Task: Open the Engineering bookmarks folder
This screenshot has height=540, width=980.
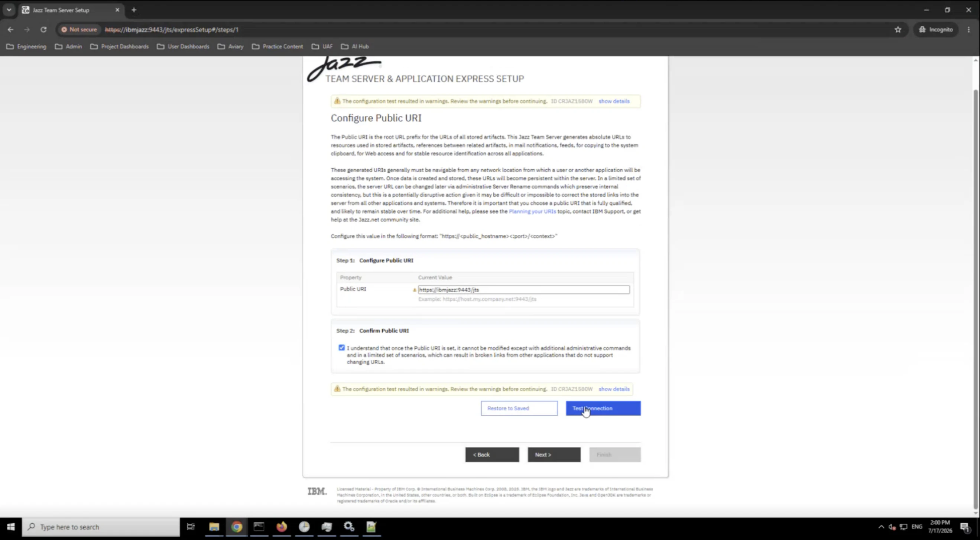Action: pyautogui.click(x=26, y=46)
